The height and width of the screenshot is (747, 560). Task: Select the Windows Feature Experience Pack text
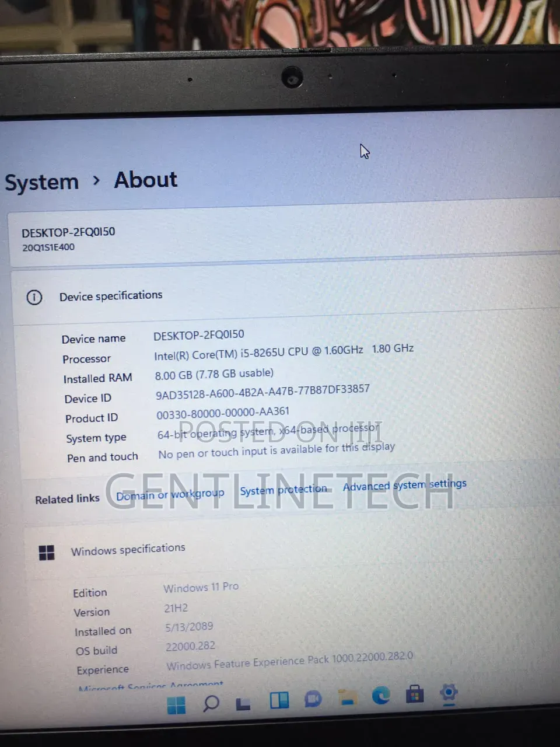pyautogui.click(x=290, y=661)
